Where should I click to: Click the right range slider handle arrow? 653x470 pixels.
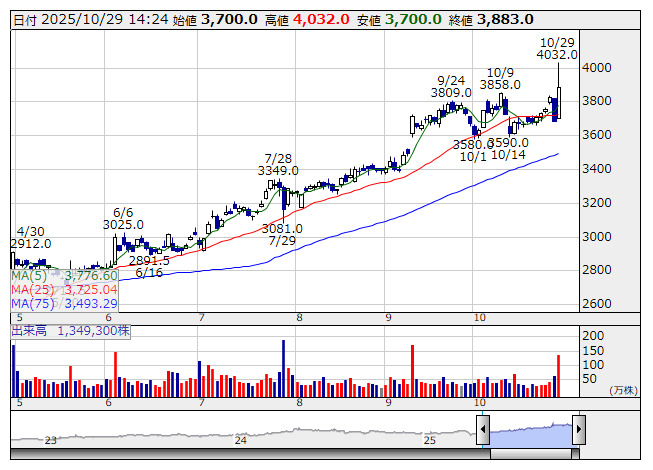[579, 429]
